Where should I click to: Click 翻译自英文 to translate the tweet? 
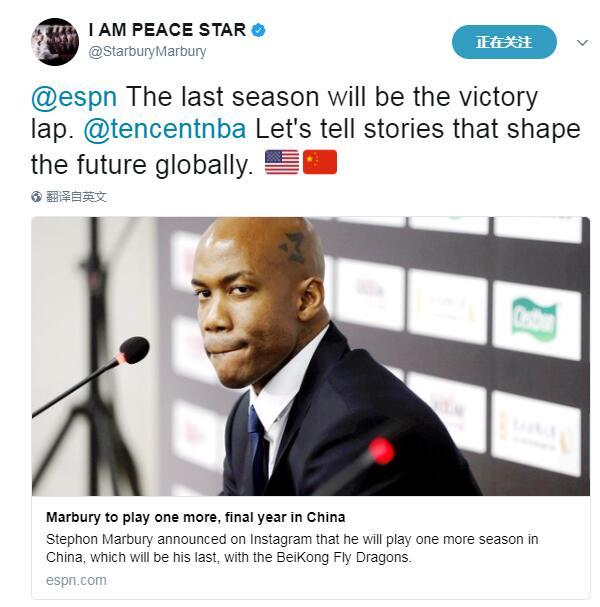(76, 197)
